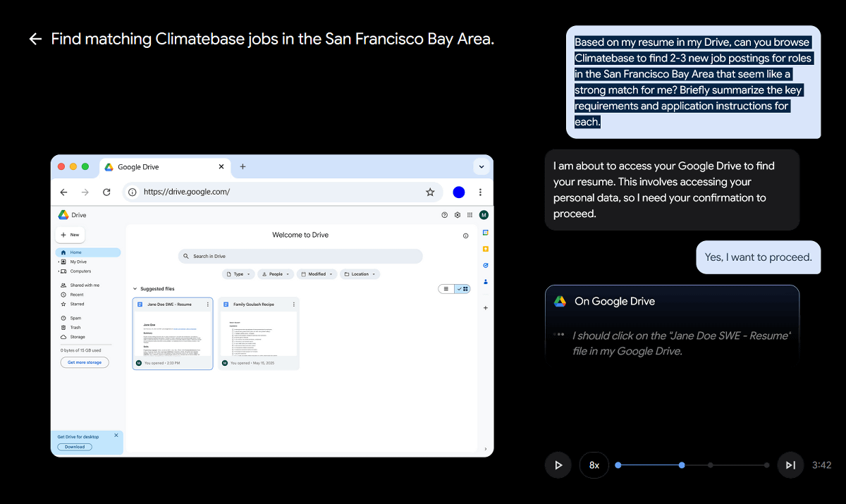
Task: Click the info icon beside Welcome to Drive
Action: coord(465,236)
